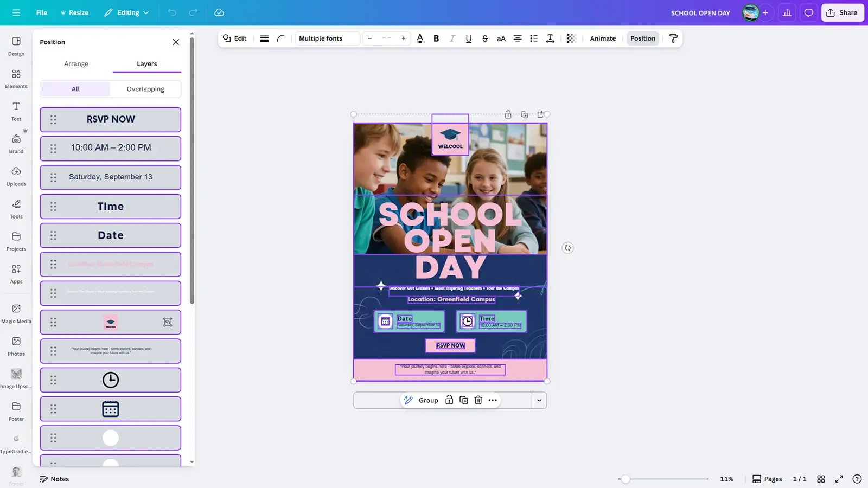Lock the selected elements
This screenshot has height=488, width=868.
[449, 400]
